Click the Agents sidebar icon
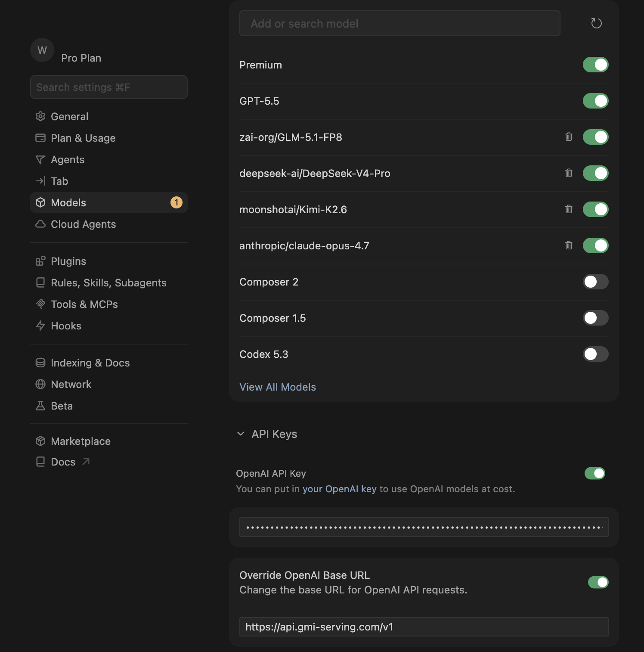The height and width of the screenshot is (652, 644). pyautogui.click(x=40, y=159)
